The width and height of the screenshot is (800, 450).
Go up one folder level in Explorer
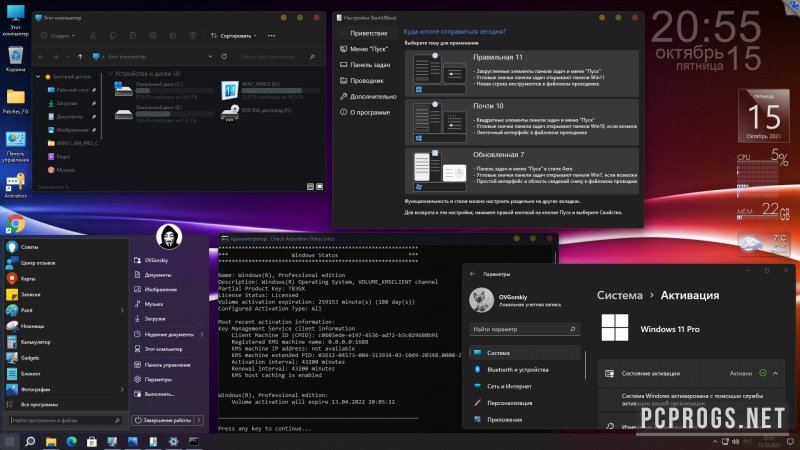point(80,57)
